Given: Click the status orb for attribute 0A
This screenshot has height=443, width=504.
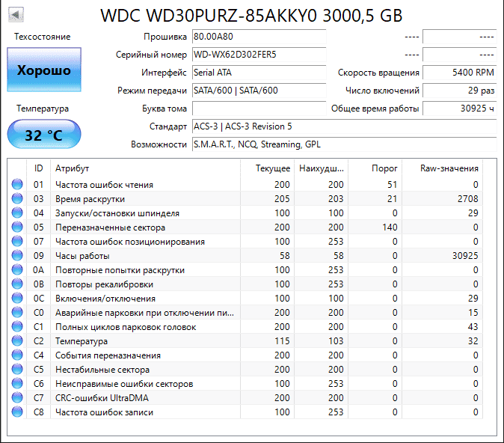Looking at the screenshot, I should (x=17, y=269).
